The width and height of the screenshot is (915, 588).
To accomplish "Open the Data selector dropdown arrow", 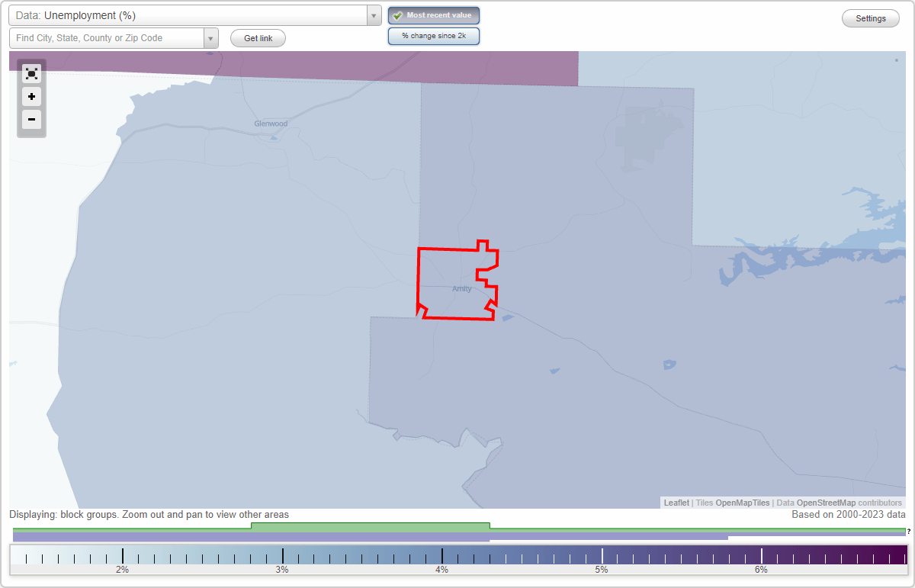I will [x=374, y=15].
